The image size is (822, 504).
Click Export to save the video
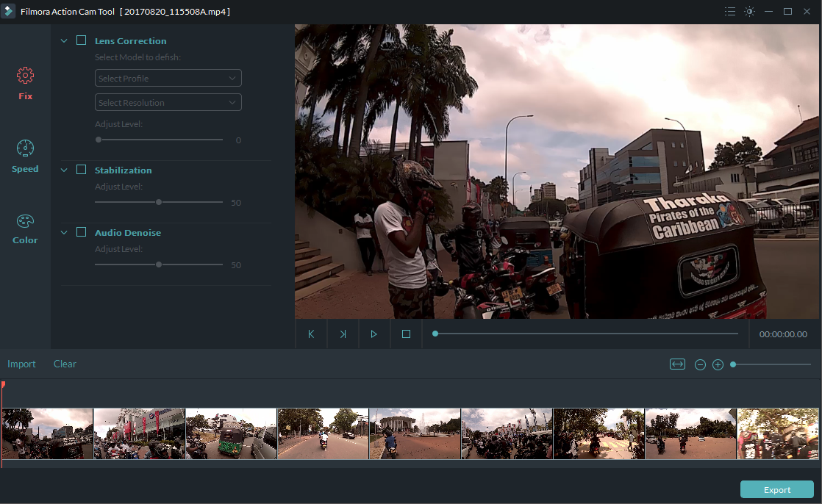point(776,489)
